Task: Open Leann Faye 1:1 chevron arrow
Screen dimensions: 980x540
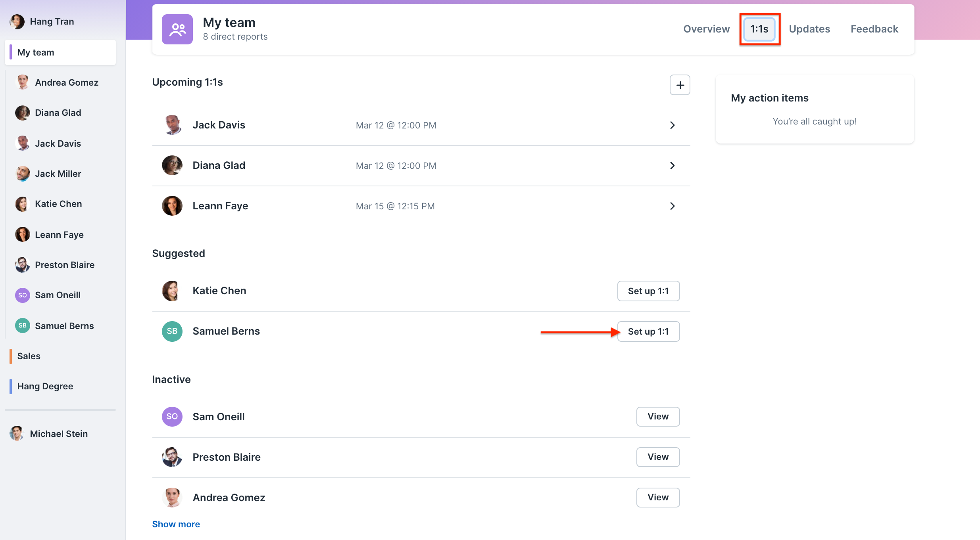Action: (x=673, y=206)
